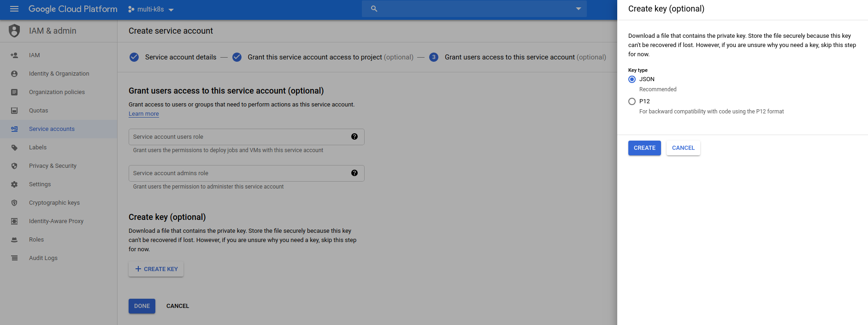This screenshot has width=868, height=325.
Task: Open Service accounts in the sidebar
Action: point(59,129)
